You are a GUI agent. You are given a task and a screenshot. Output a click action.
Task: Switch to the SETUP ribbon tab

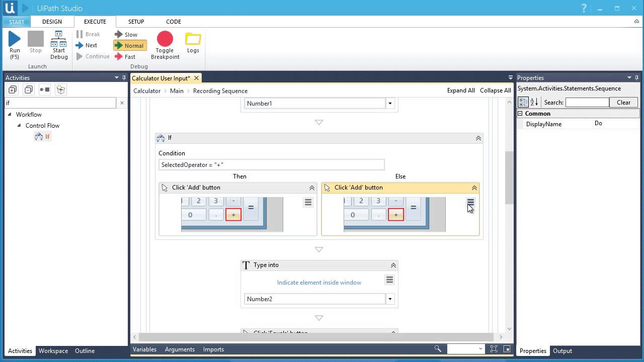[x=136, y=22]
